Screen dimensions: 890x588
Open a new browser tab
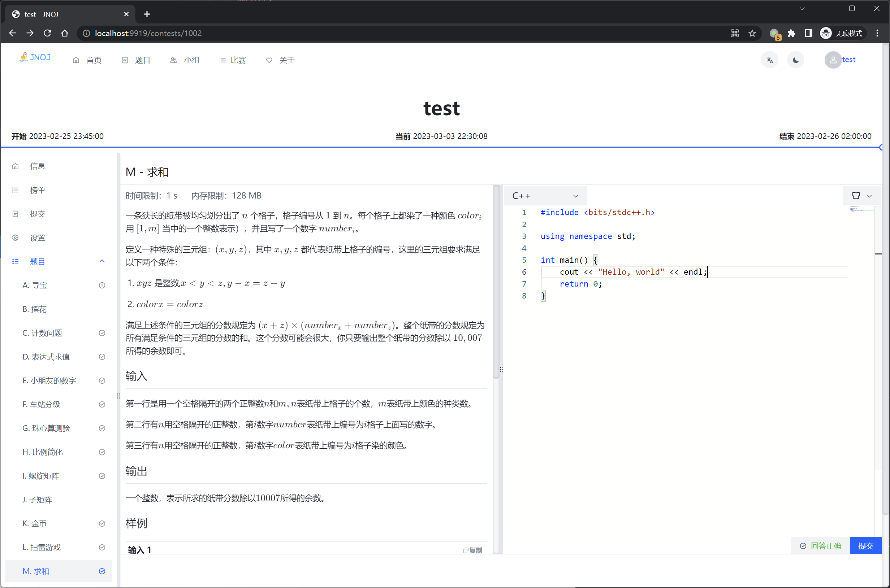point(147,14)
